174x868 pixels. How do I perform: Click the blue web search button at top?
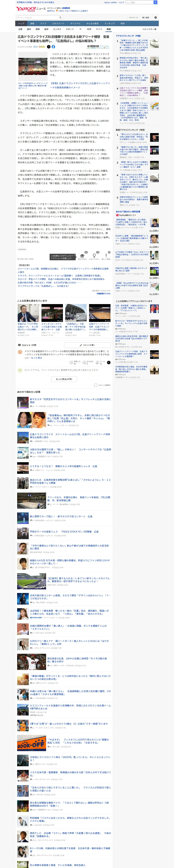click(155, 2)
